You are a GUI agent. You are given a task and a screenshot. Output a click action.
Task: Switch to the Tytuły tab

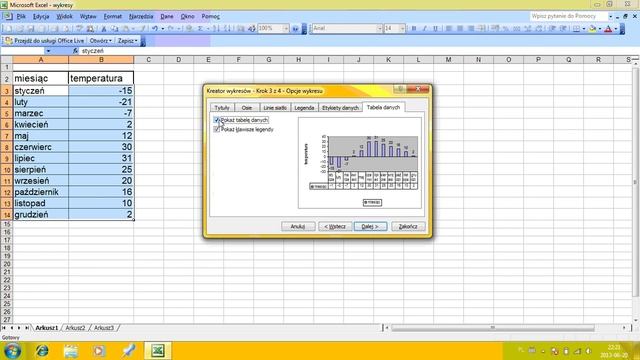(x=222, y=107)
